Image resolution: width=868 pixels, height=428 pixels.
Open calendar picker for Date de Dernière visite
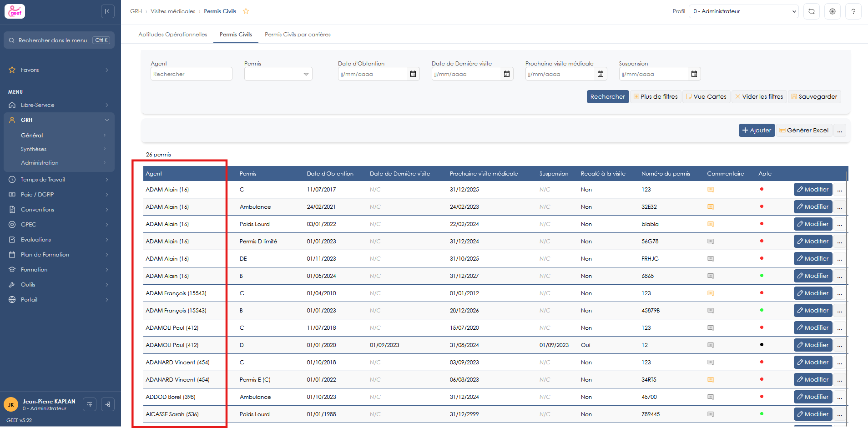coord(507,74)
